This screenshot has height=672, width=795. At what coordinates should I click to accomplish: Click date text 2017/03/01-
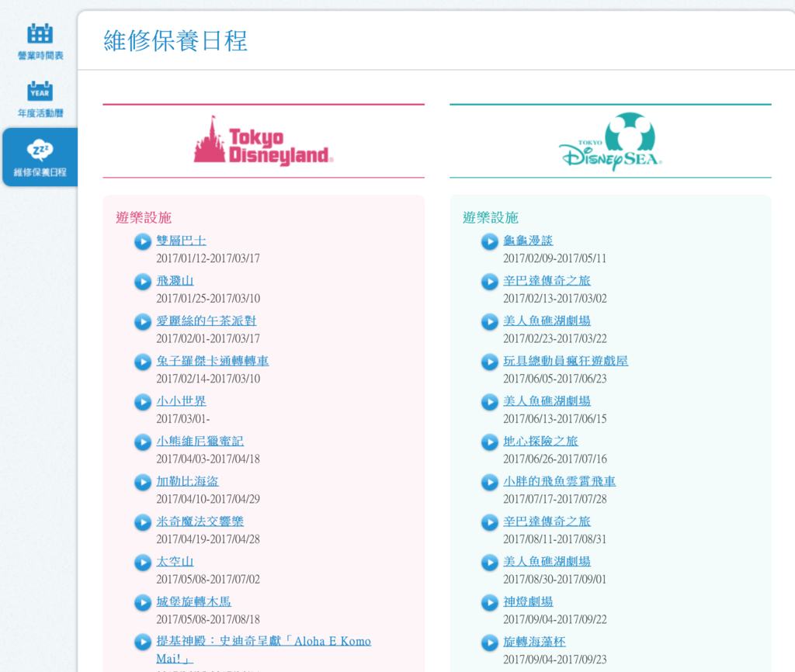tap(183, 418)
